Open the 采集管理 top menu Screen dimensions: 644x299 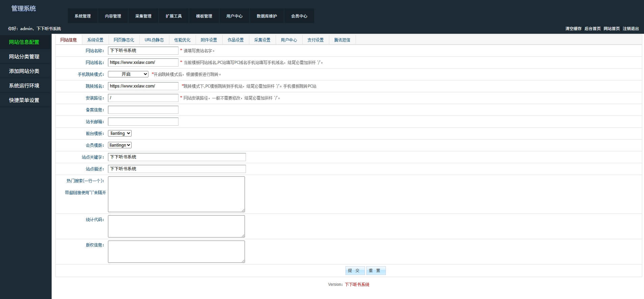point(143,16)
